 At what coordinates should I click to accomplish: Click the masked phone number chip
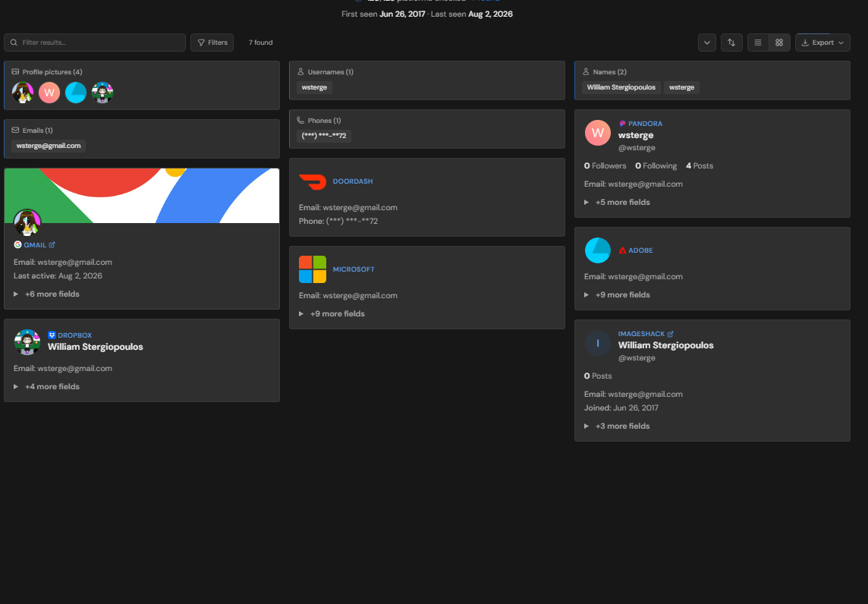[324, 136]
